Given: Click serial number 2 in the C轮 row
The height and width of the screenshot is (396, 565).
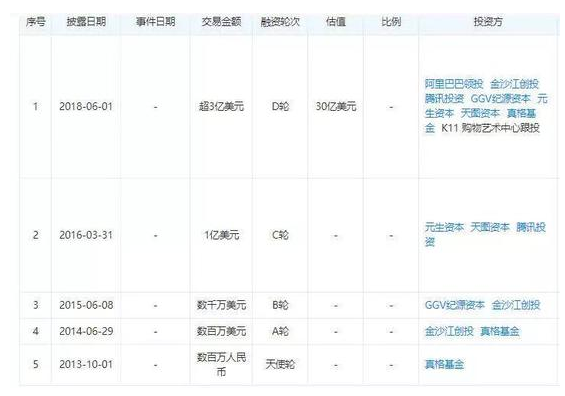Looking at the screenshot, I should [x=35, y=235].
